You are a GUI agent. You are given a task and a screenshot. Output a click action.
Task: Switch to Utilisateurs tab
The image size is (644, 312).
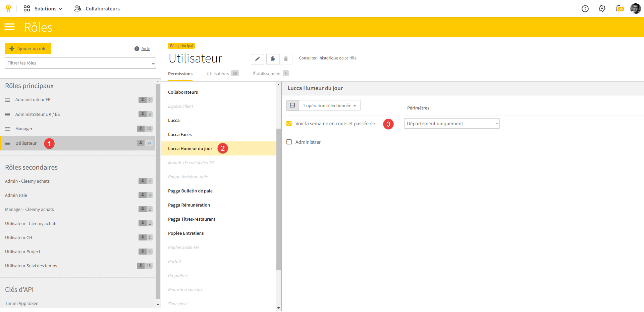click(222, 74)
